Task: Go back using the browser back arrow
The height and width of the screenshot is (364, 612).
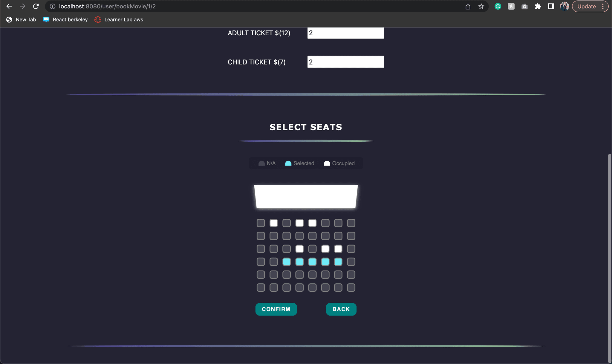Action: [x=9, y=6]
